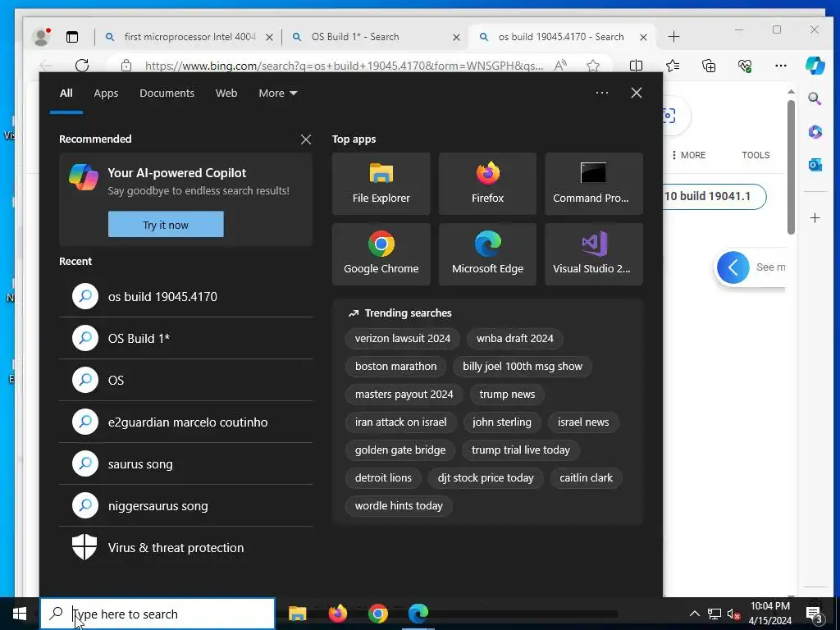Open Microsoft Edge tile in Top apps
The height and width of the screenshot is (630, 840).
point(487,254)
